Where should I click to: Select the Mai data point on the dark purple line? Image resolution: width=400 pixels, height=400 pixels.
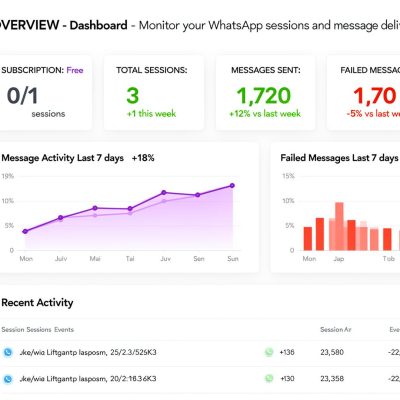tap(95, 208)
